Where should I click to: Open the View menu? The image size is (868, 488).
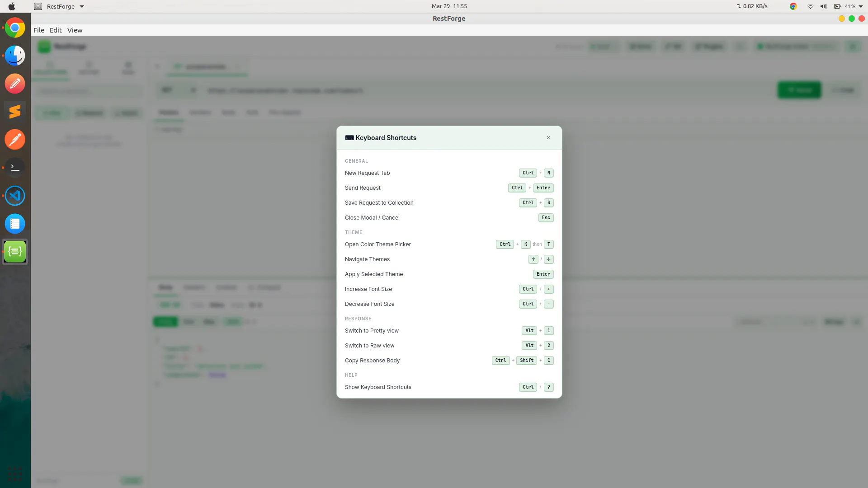pyautogui.click(x=75, y=30)
